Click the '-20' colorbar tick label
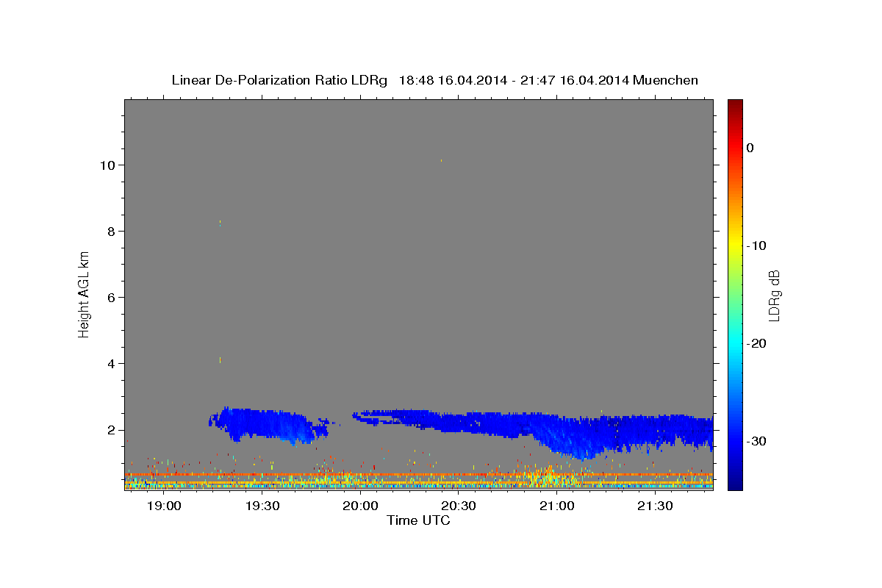The height and width of the screenshot is (588, 882). pyautogui.click(x=756, y=343)
